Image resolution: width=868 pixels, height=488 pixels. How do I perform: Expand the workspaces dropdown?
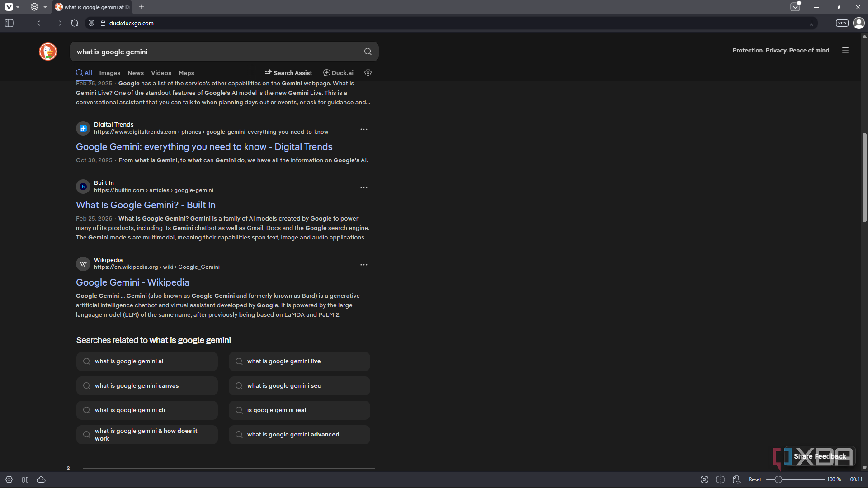pyautogui.click(x=45, y=7)
